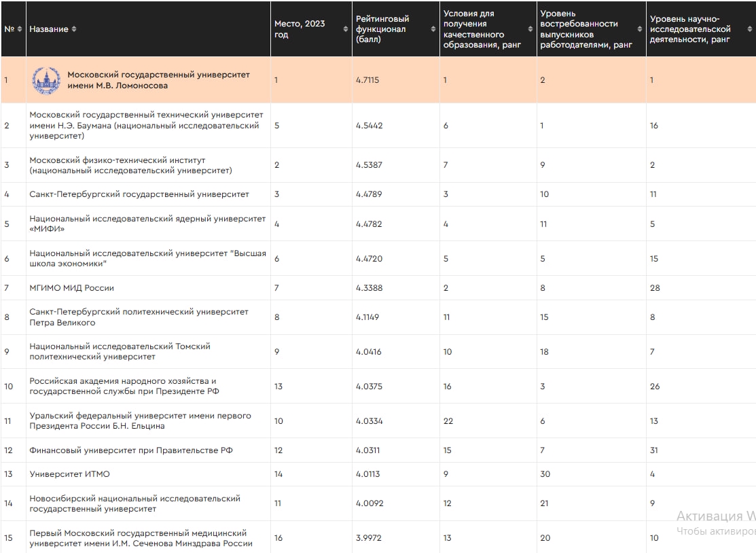Sort by Условия для получения образования arrows
Image resolution: width=756 pixels, height=553 pixels.
(530, 29)
